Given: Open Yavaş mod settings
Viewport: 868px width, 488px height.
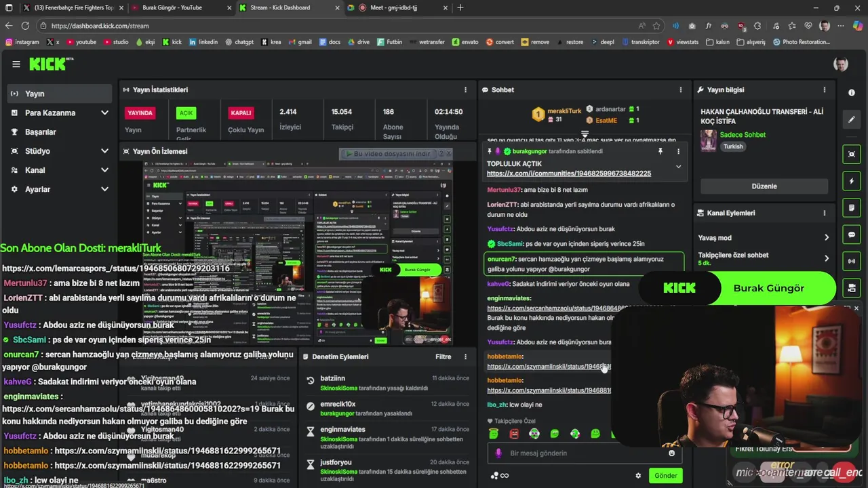Looking at the screenshot, I should (764, 238).
